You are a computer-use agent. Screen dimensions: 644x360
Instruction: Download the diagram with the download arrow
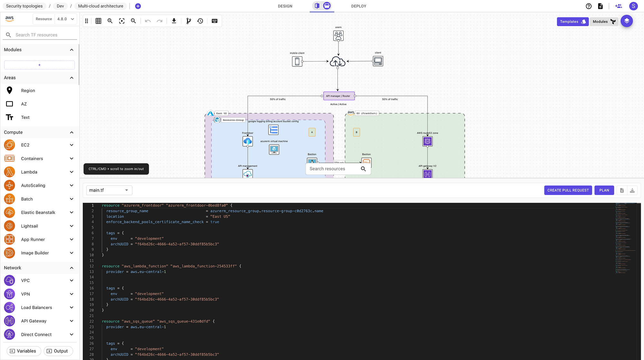(174, 21)
